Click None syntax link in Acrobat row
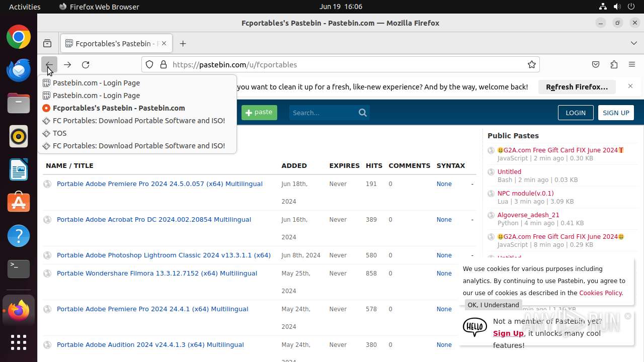Viewport: 644px width, 362px height. [x=444, y=220]
